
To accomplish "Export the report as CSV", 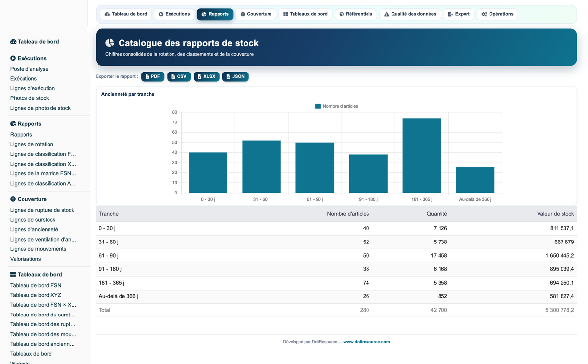I will [179, 77].
